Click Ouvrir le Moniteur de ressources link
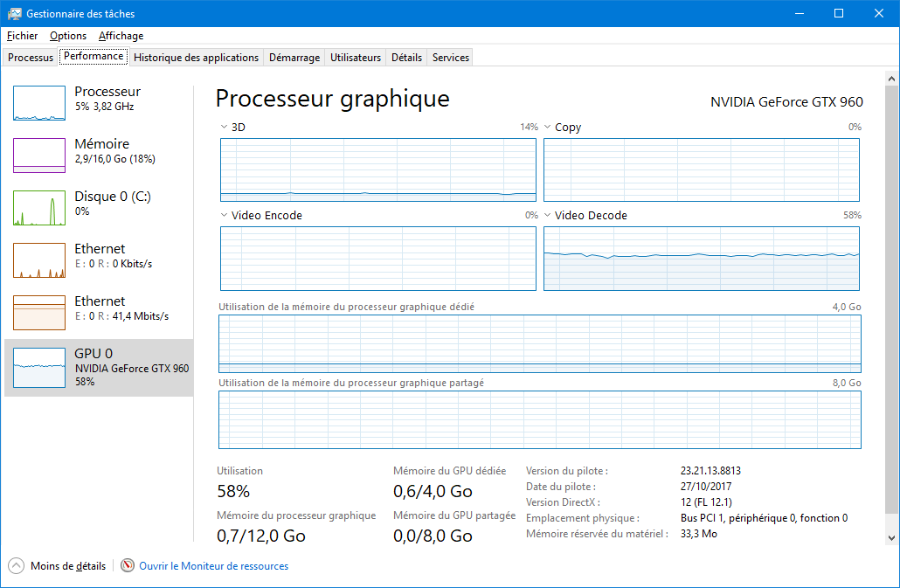 (x=213, y=566)
